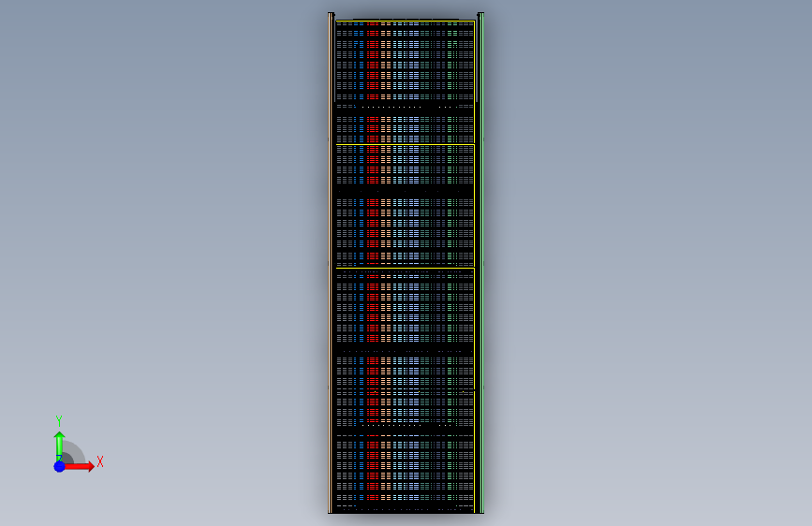Select the left side rail of the rack
Viewport: 812px width, 526px height.
(331, 263)
